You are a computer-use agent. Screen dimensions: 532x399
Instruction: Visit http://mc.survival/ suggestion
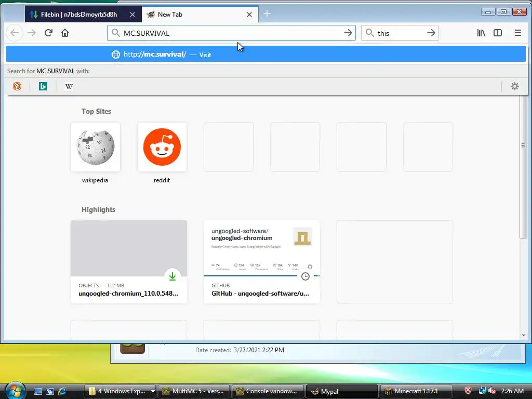pyautogui.click(x=265, y=54)
